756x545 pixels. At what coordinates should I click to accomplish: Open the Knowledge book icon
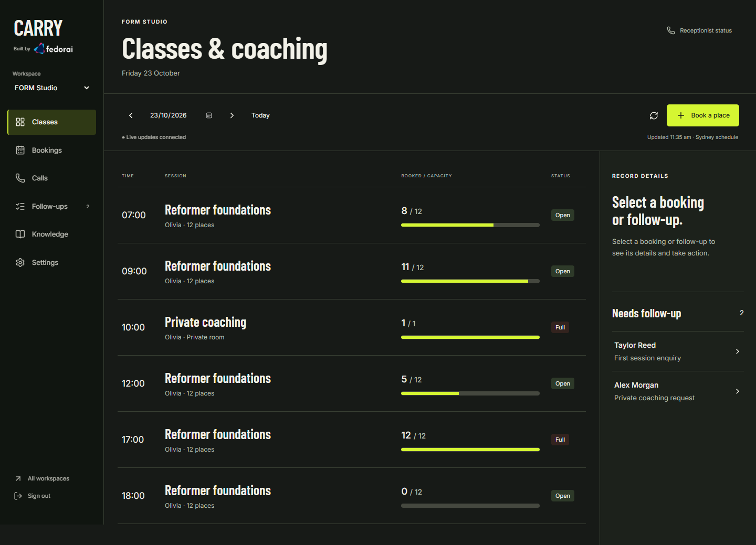pyautogui.click(x=20, y=234)
